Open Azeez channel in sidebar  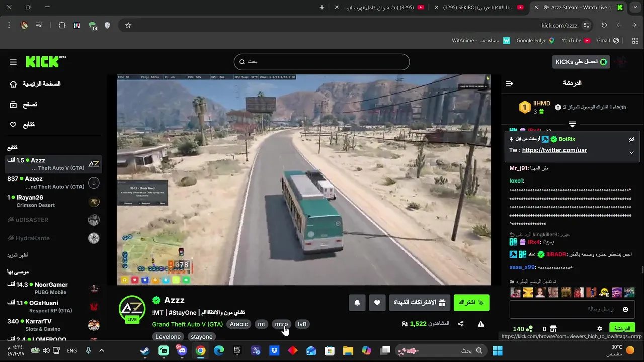coord(53,183)
